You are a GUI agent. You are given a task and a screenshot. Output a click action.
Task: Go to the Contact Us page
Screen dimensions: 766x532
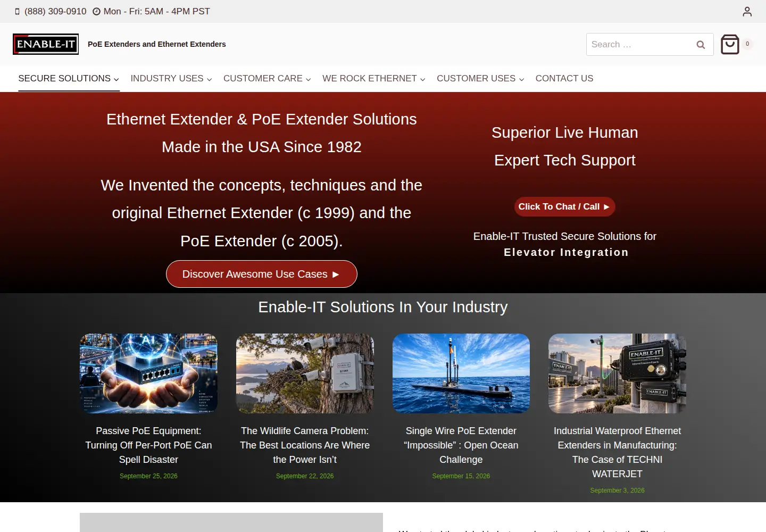click(x=564, y=78)
